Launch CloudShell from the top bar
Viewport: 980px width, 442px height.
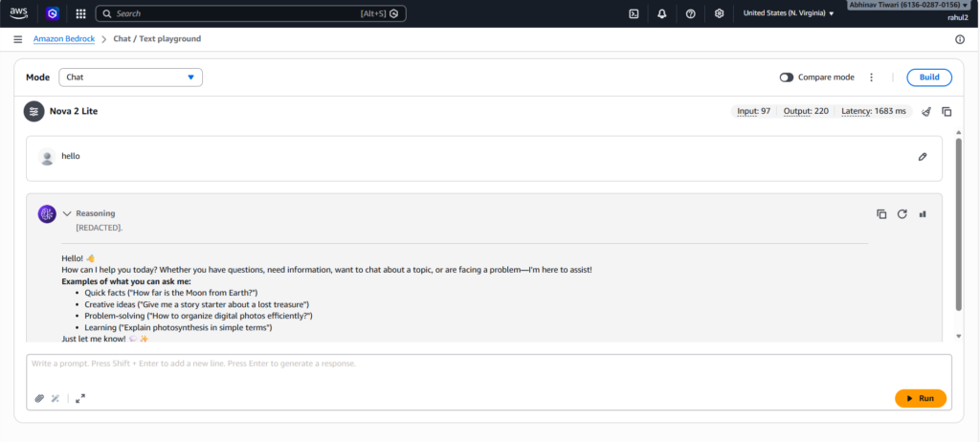(634, 13)
